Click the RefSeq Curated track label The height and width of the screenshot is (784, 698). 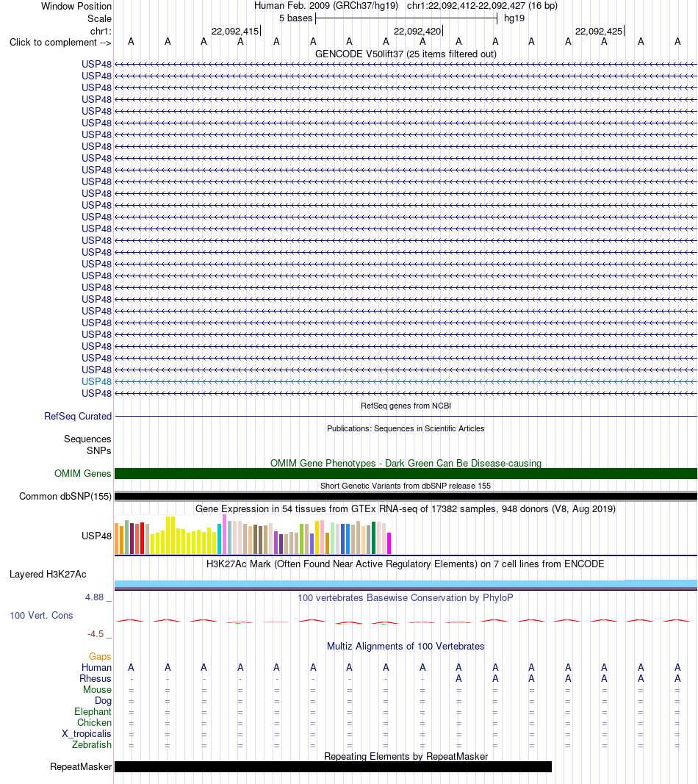coord(77,416)
